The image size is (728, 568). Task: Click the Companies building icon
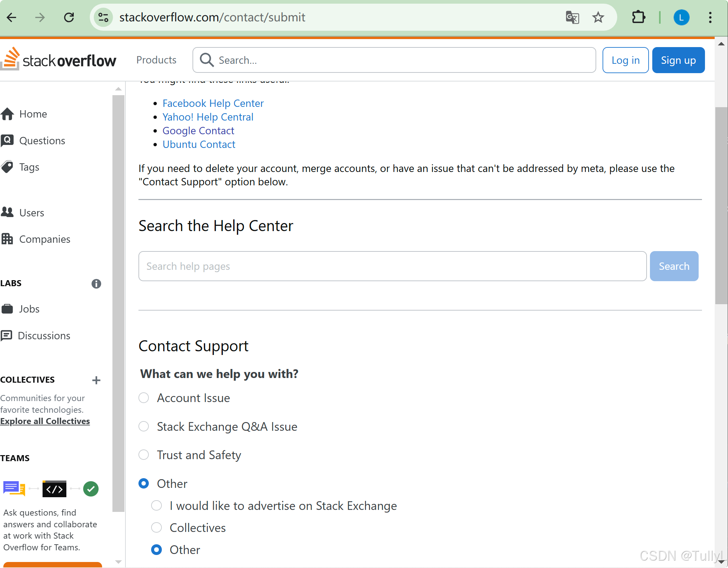click(x=7, y=239)
